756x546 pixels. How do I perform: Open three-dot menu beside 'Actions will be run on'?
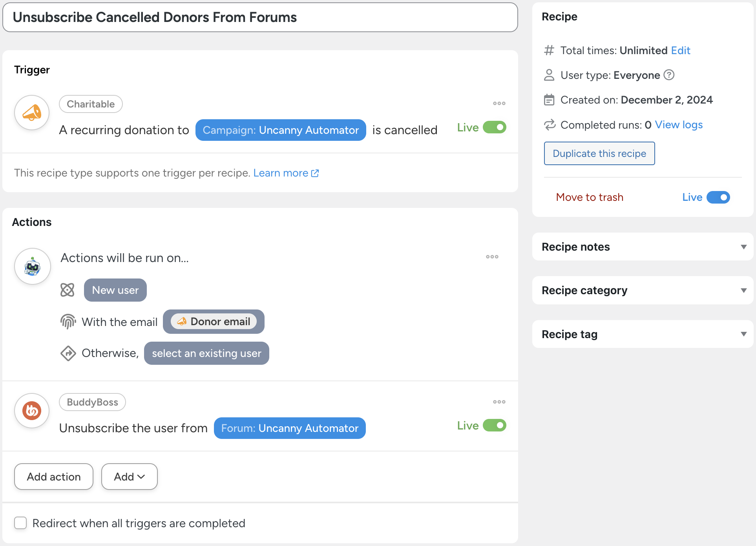(492, 257)
